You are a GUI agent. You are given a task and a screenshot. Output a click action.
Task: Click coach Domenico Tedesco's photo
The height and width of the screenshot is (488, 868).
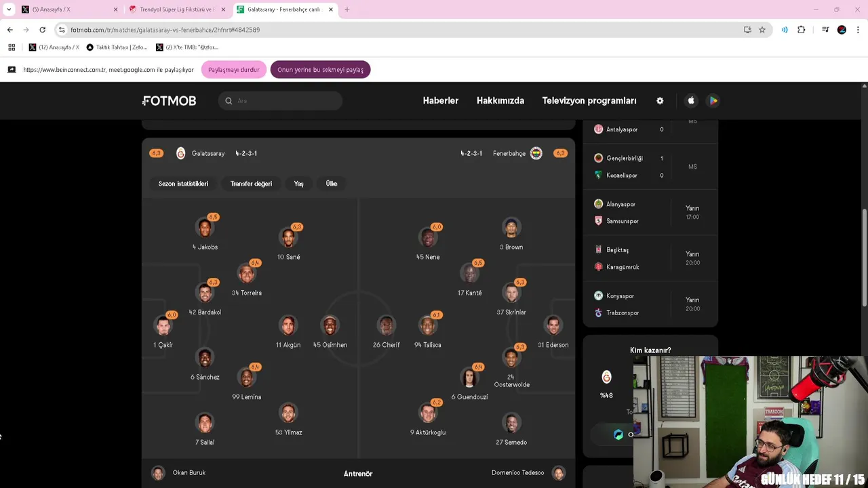pos(559,473)
